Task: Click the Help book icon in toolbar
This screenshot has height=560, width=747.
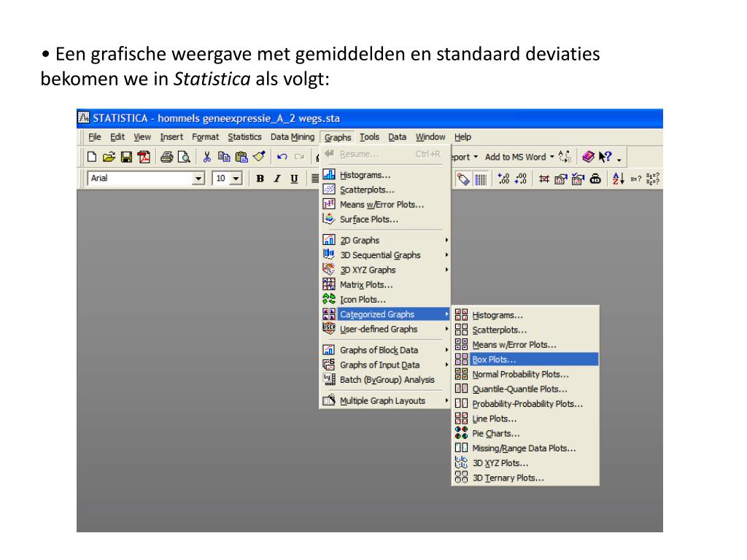Action: point(589,156)
